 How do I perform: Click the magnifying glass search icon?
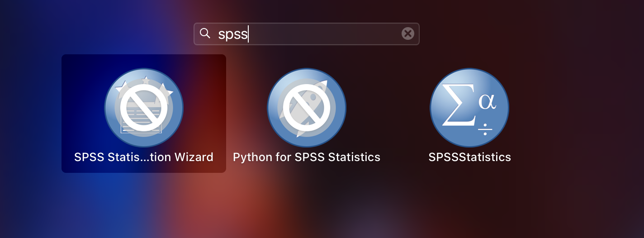click(205, 33)
